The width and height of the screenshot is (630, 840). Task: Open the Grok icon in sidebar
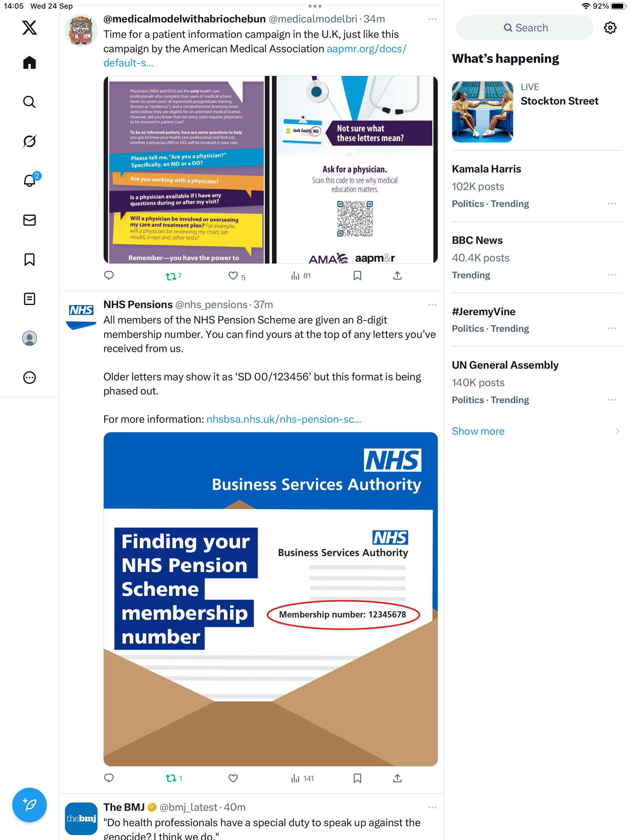point(29,141)
